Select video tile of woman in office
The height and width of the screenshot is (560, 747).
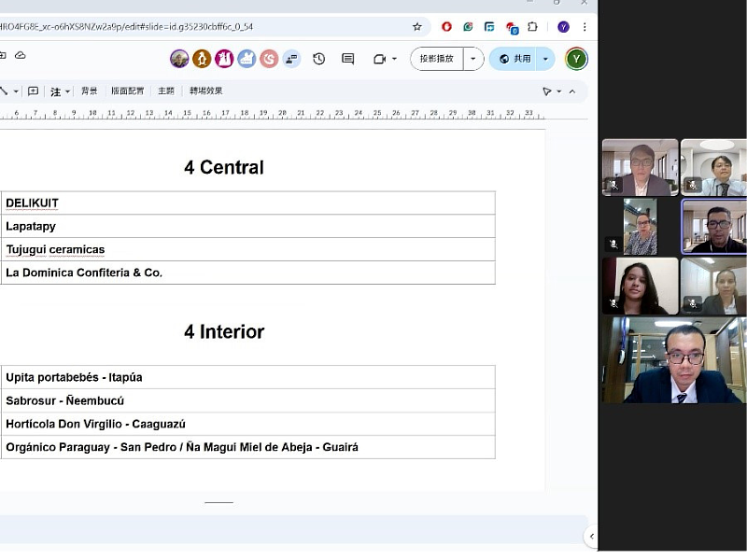(x=713, y=287)
